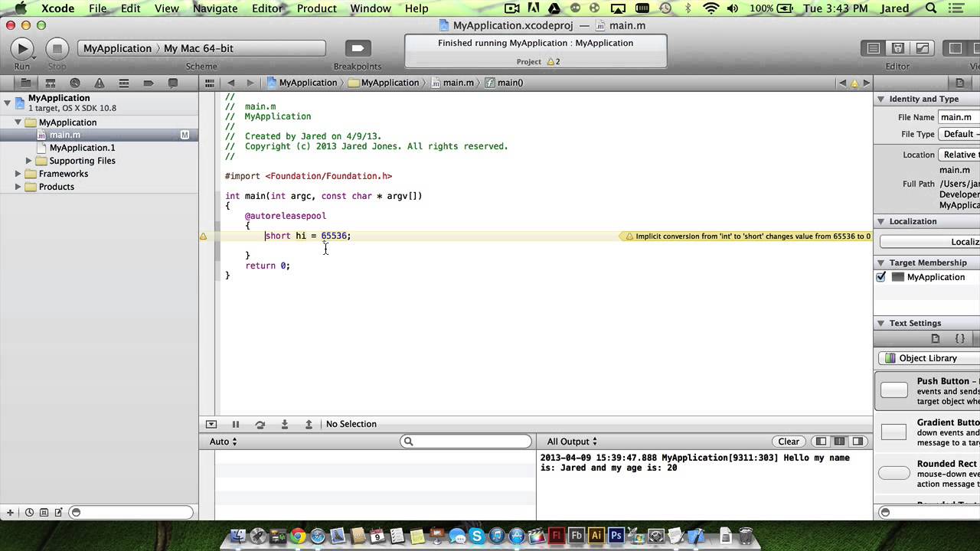Toggle the navigator pane view button
This screenshot has width=980, height=551.
pyautogui.click(x=955, y=48)
